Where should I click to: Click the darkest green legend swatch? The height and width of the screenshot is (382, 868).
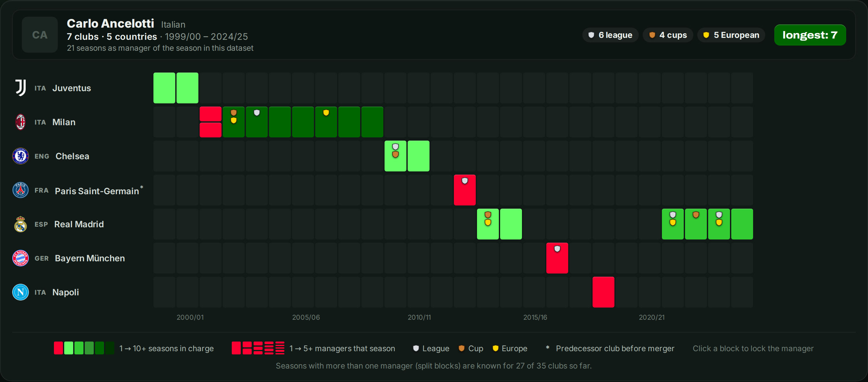pyautogui.click(x=109, y=348)
